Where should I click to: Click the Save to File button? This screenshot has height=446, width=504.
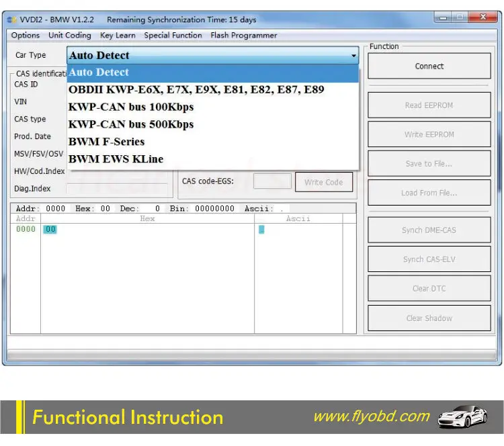[x=429, y=164]
